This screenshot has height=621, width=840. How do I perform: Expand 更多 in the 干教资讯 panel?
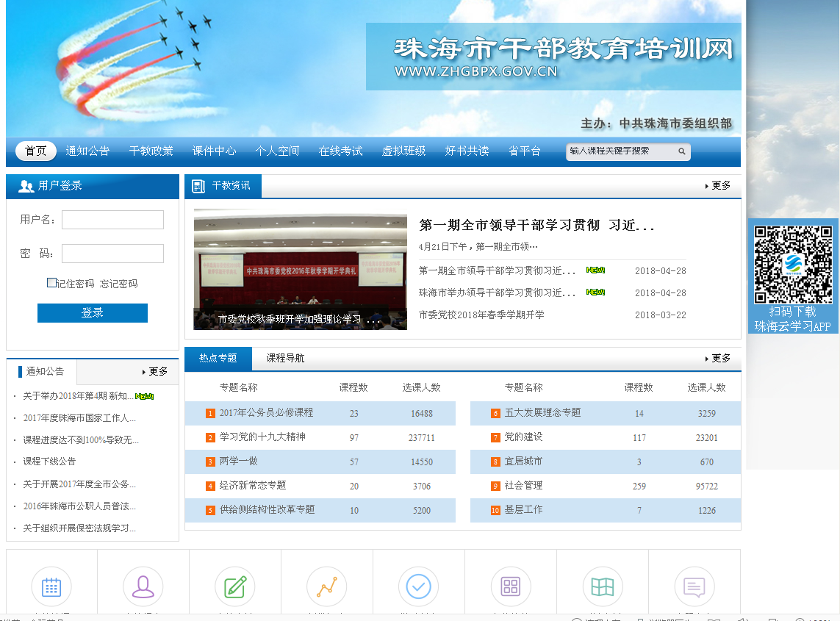click(x=718, y=186)
